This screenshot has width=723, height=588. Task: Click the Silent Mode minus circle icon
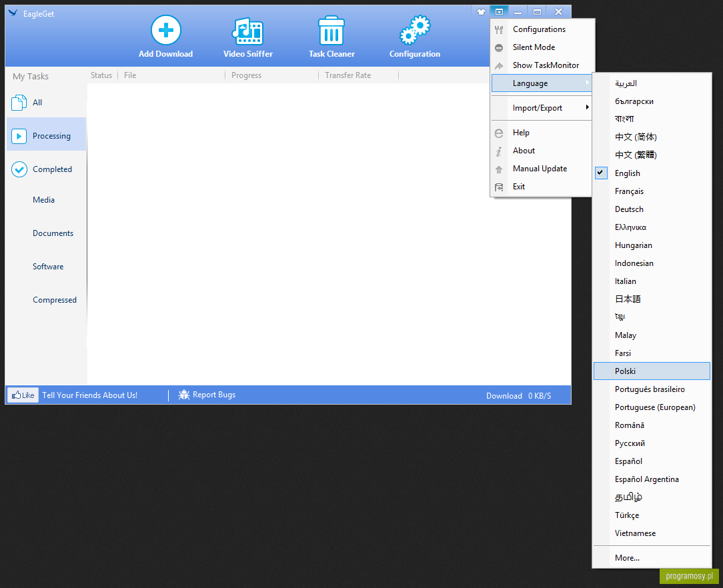pos(499,48)
